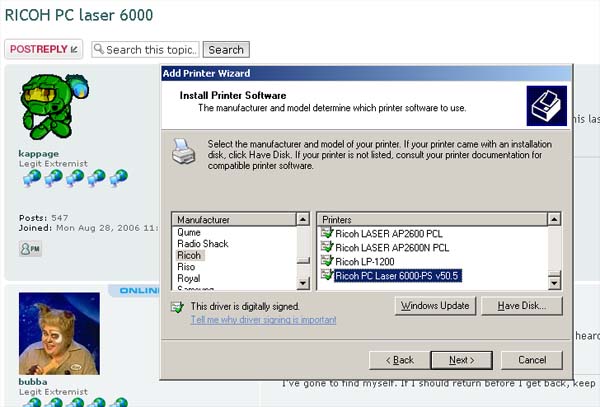Select Royal manufacturer entry
Viewport: 600px width, 407px height.
189,278
